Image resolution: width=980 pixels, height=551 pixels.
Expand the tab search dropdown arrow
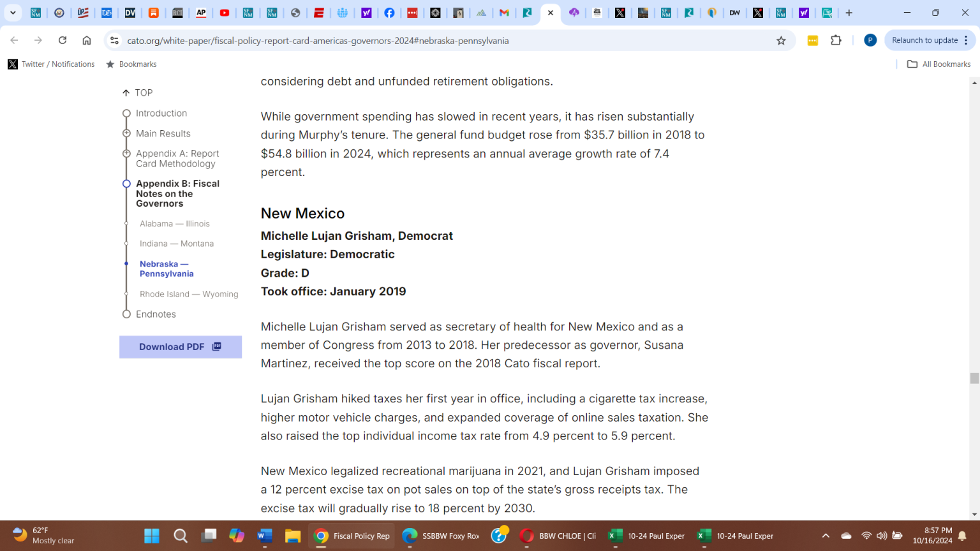coord(13,13)
